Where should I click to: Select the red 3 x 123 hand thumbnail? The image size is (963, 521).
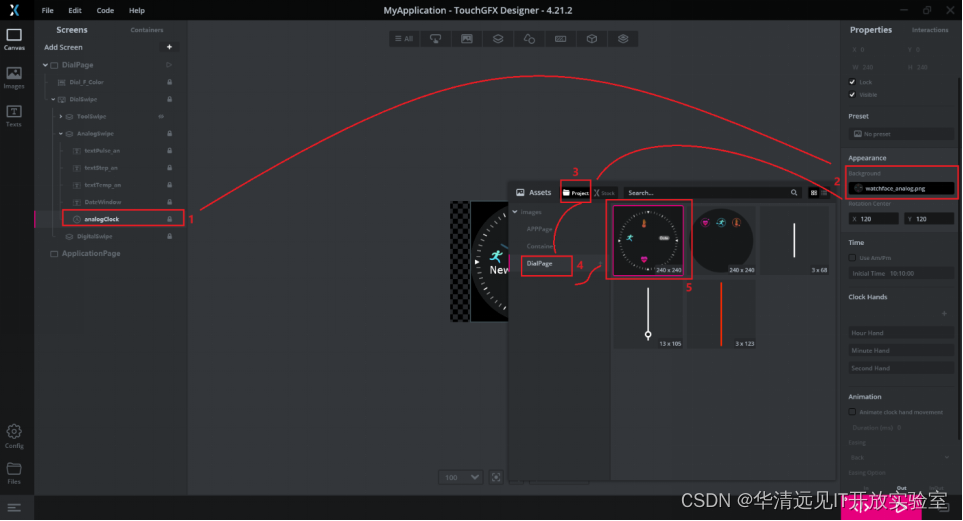point(722,315)
